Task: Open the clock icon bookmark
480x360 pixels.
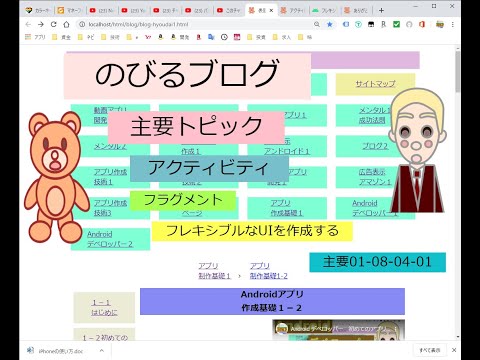Action: 224,37
